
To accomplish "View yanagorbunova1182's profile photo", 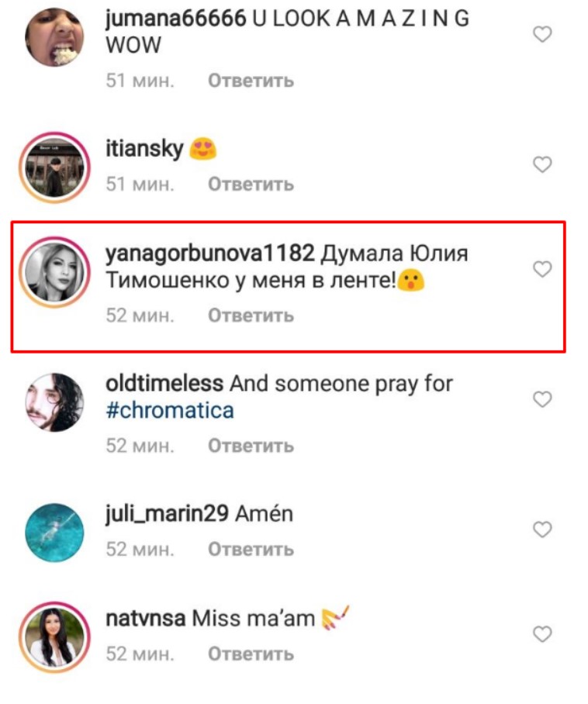I will (x=54, y=272).
